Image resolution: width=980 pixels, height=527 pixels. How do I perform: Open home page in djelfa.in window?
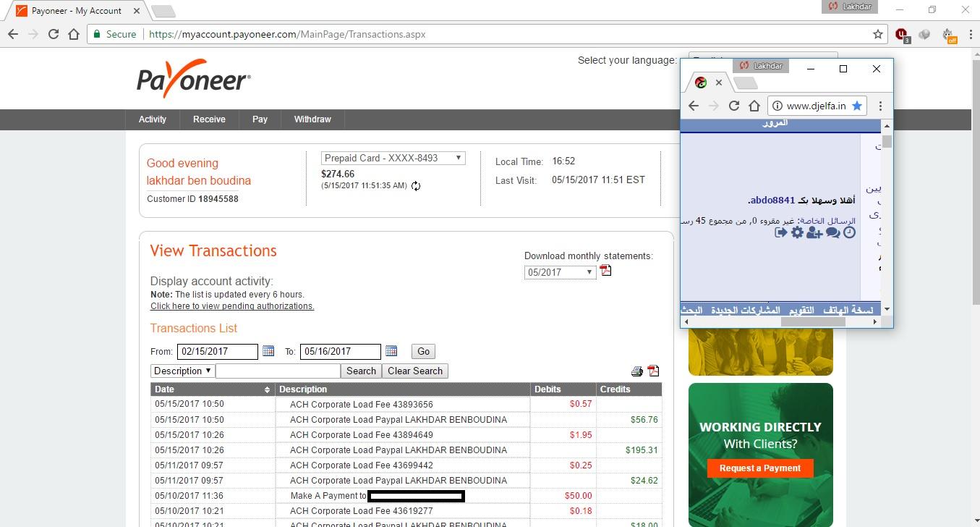(754, 106)
